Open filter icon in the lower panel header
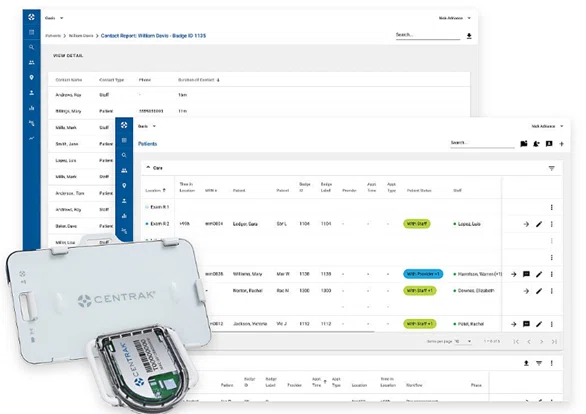 (539, 363)
